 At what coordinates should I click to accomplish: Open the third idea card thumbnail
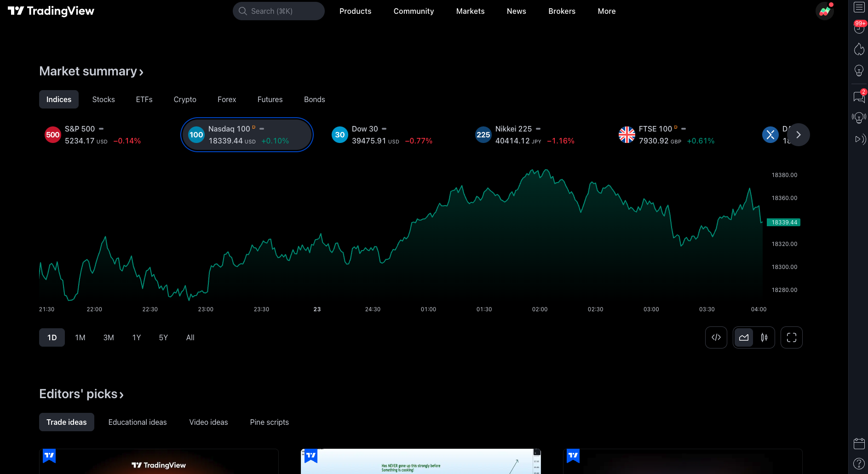click(683, 462)
